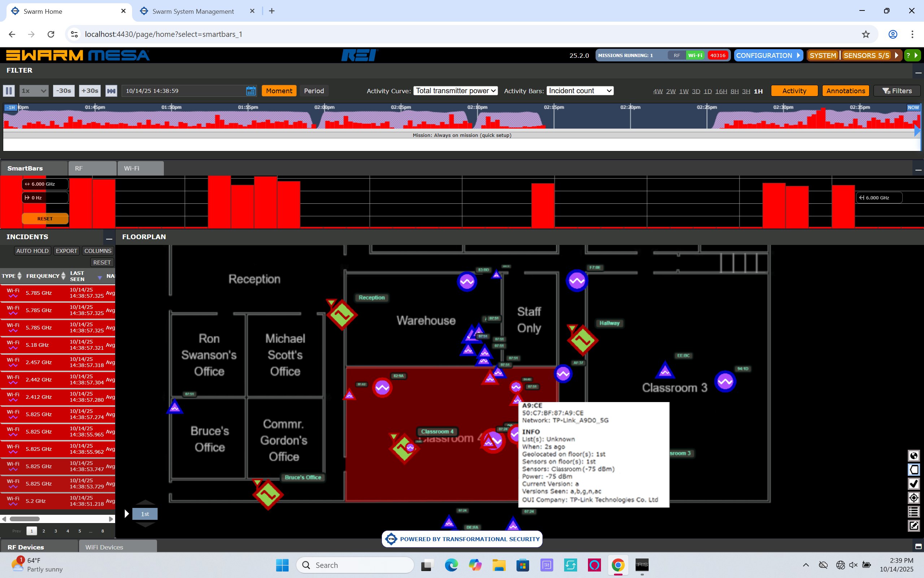Expand the CONFIGURATION menu

[768, 55]
